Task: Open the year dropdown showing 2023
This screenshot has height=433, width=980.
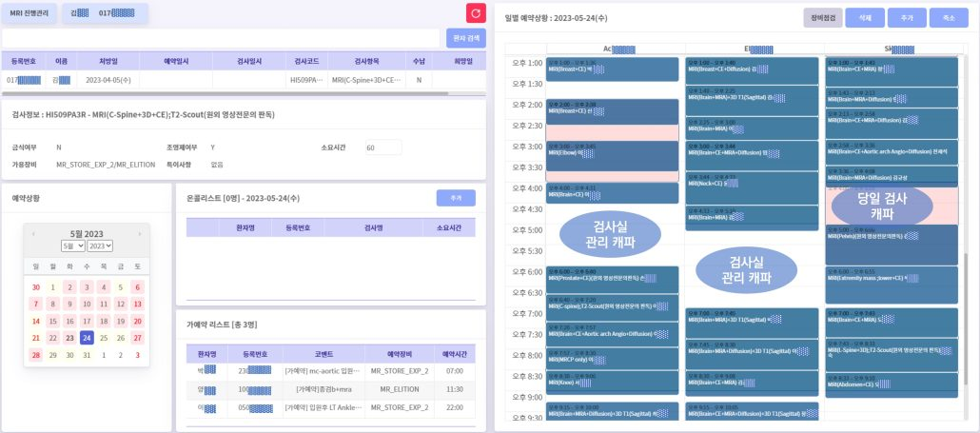Action: [x=100, y=246]
